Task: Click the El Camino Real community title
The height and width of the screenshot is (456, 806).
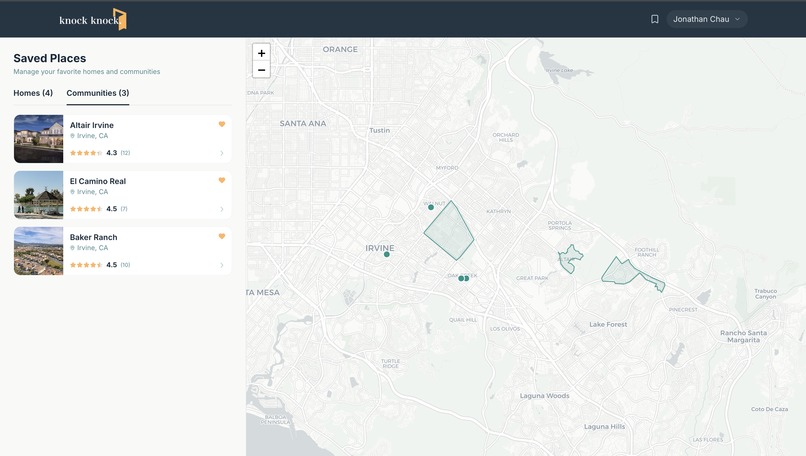Action: 98,181
